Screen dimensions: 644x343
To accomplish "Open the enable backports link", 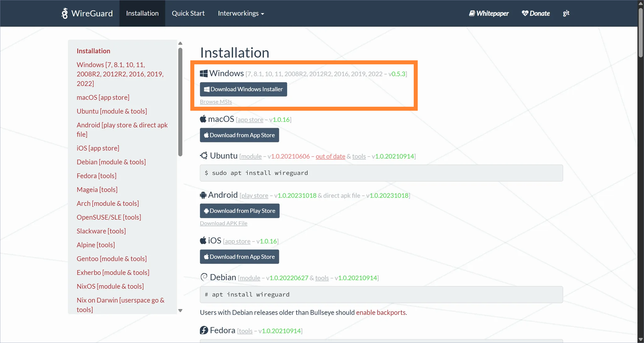I will (381, 313).
